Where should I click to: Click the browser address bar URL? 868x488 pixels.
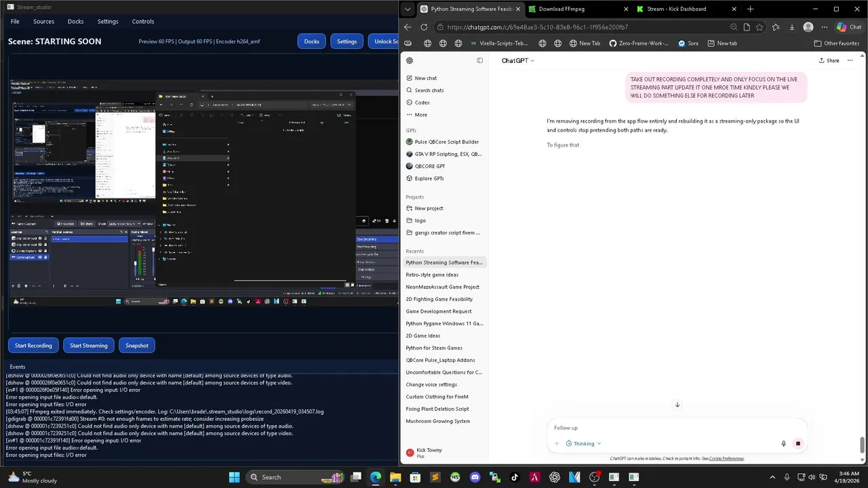tap(538, 27)
